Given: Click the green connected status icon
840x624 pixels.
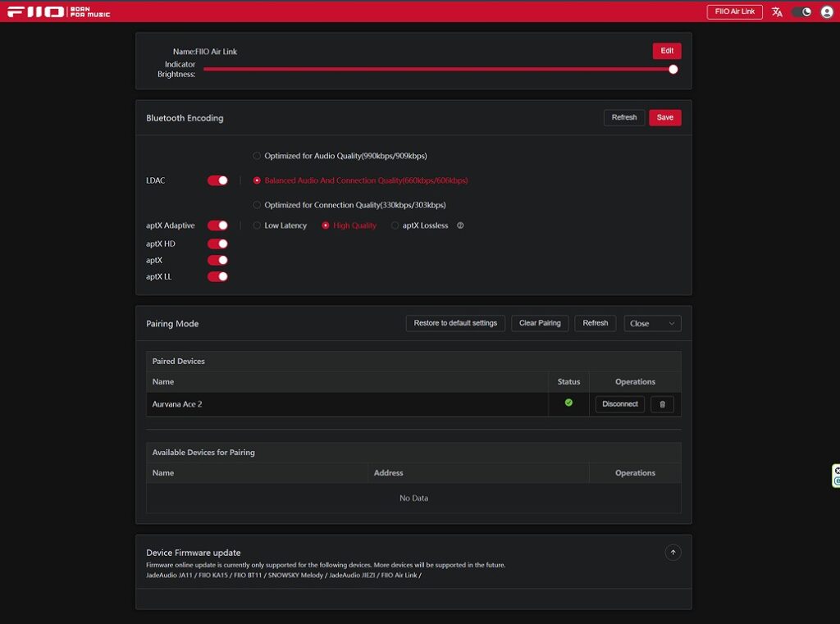Looking at the screenshot, I should coord(568,403).
